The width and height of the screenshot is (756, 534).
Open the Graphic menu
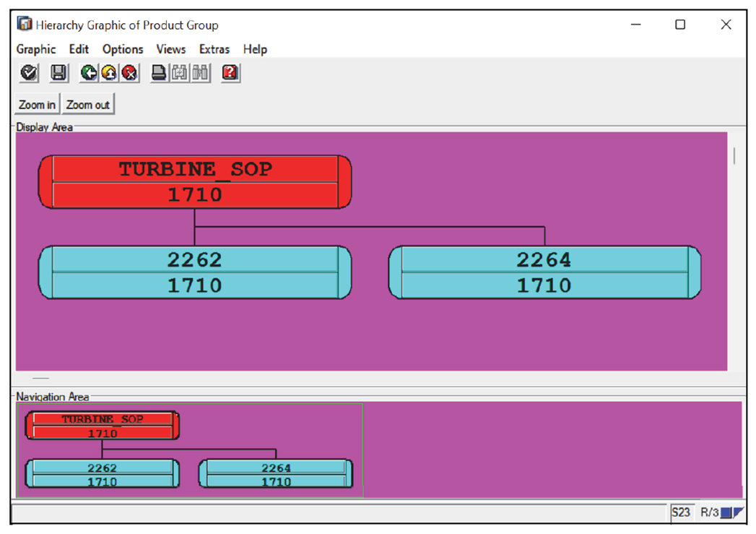(x=36, y=49)
